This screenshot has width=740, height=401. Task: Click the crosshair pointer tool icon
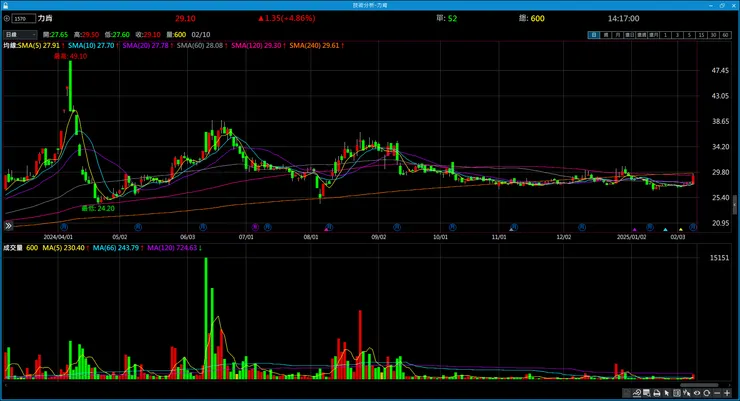687,393
